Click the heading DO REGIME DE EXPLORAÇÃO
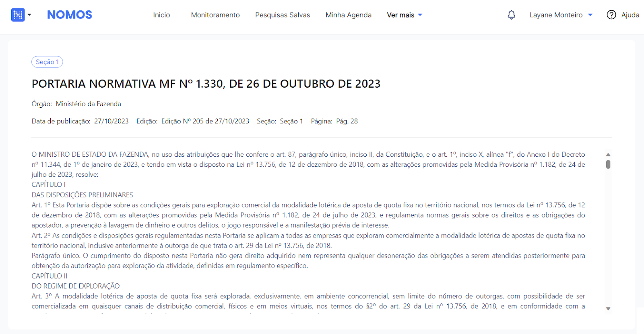The height and width of the screenshot is (334, 644). coord(76,286)
